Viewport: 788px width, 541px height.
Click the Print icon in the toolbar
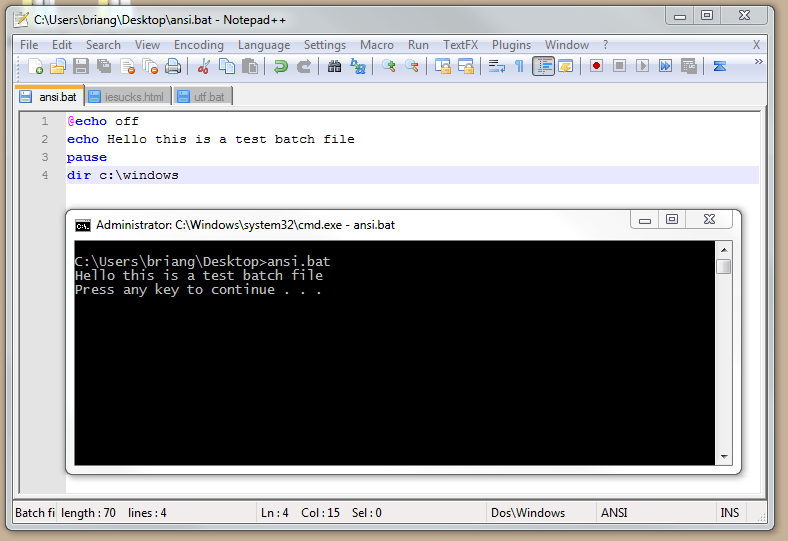tap(173, 67)
